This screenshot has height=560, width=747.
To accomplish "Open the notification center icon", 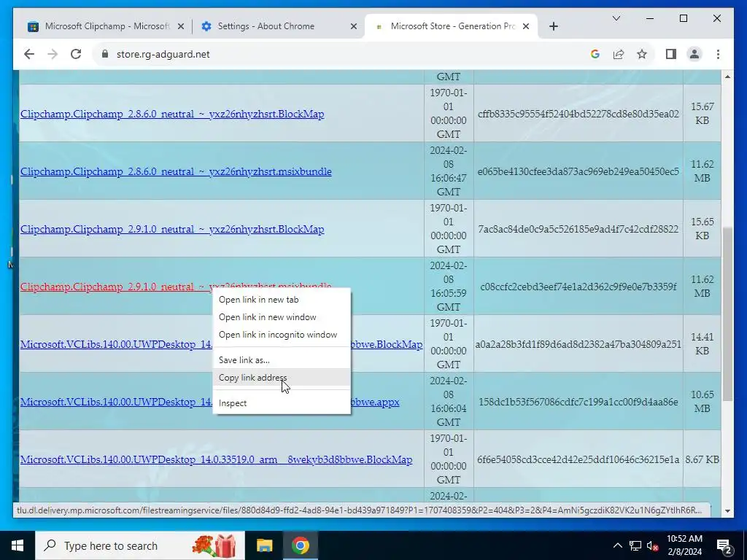I will pyautogui.click(x=724, y=546).
